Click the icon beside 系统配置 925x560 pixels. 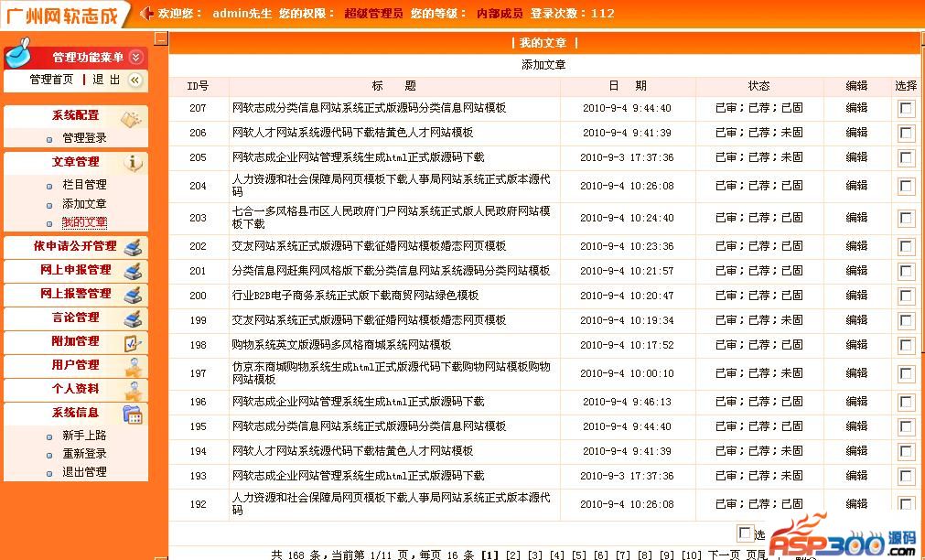click(131, 119)
